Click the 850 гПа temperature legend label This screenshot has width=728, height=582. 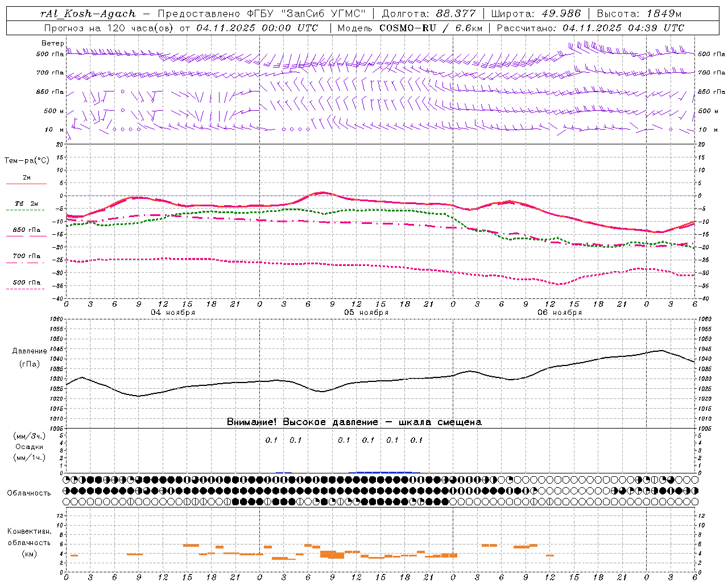(27, 230)
